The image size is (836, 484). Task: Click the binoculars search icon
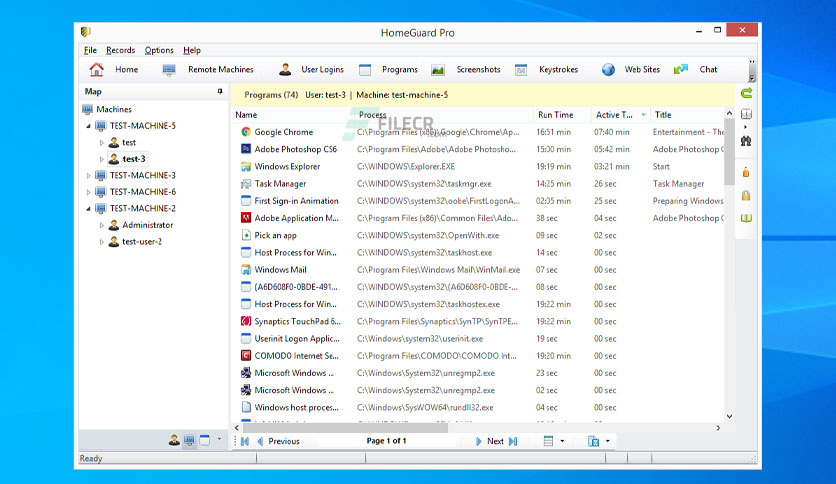[x=746, y=141]
